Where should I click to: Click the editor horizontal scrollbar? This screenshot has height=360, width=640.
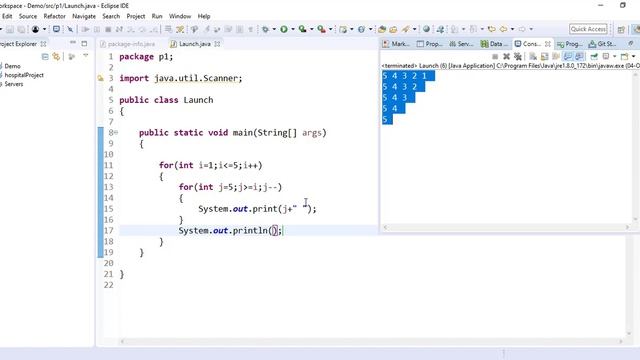click(x=371, y=341)
